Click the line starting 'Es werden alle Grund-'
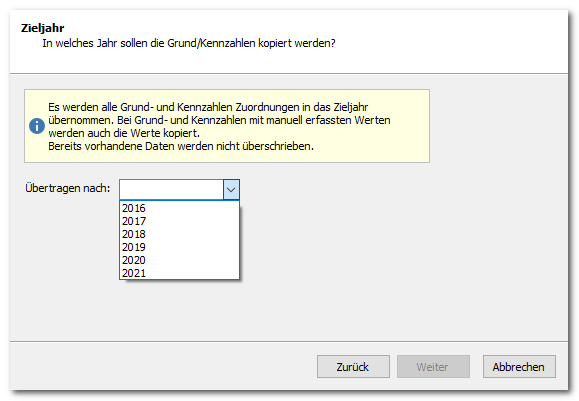This screenshot has width=579, height=401. click(208, 107)
